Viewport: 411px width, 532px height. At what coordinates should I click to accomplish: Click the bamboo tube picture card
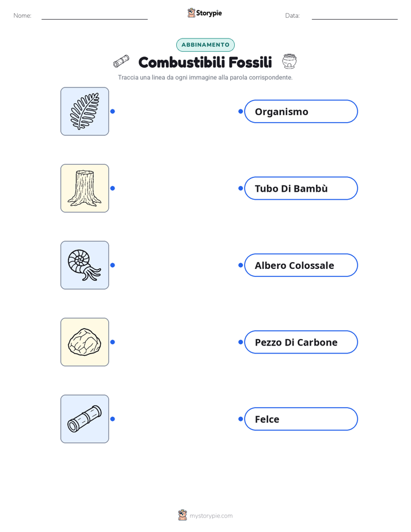pos(85,419)
